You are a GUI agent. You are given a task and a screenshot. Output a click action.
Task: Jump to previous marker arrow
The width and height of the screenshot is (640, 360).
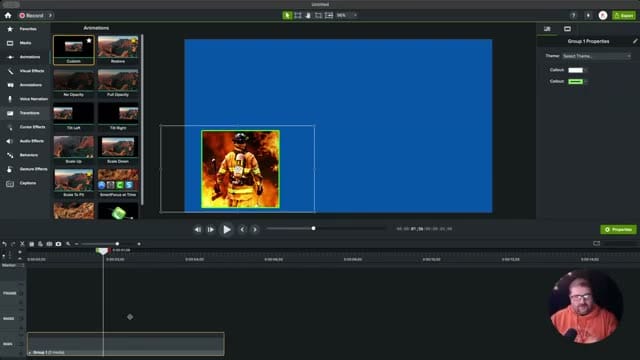point(242,230)
